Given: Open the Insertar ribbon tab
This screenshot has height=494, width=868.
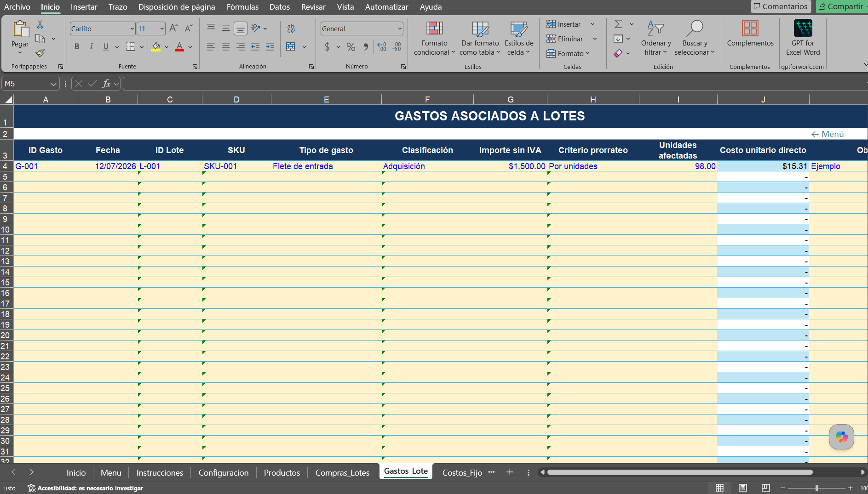Looking at the screenshot, I should click(x=84, y=7).
